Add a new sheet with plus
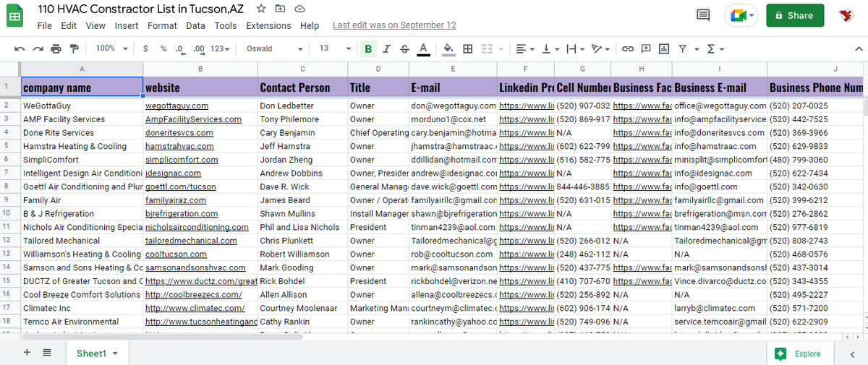The height and width of the screenshot is (365, 868). click(x=27, y=353)
